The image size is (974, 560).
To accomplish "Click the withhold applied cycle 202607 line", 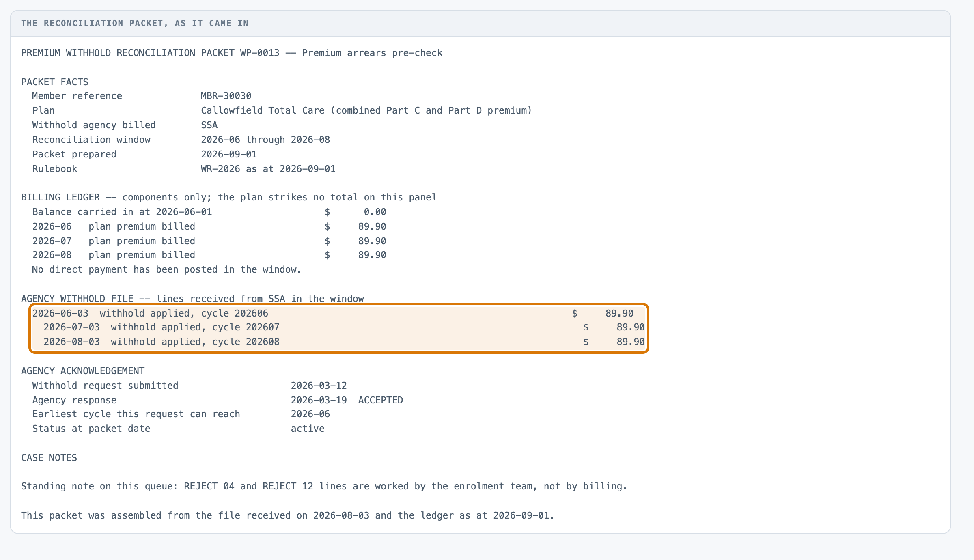I will pyautogui.click(x=344, y=327).
